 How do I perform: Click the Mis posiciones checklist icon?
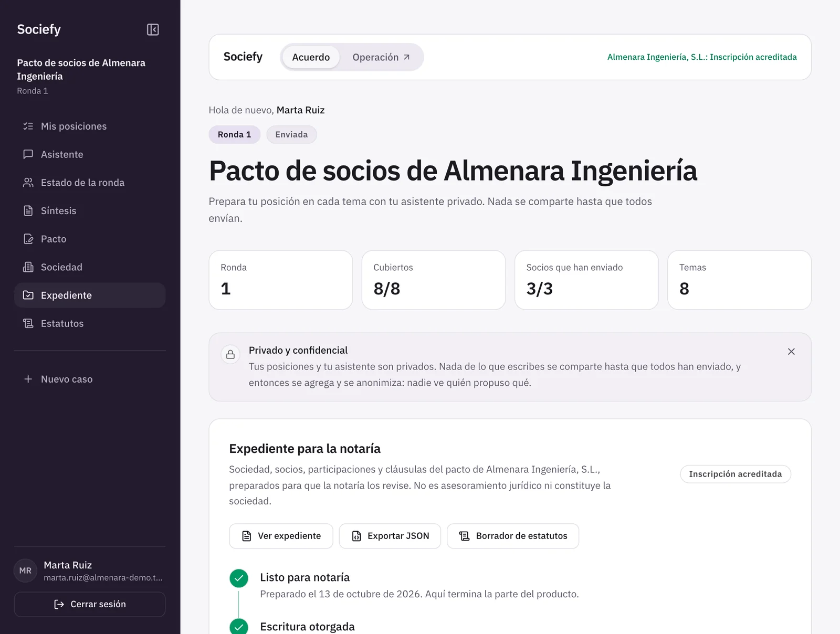pos(28,126)
